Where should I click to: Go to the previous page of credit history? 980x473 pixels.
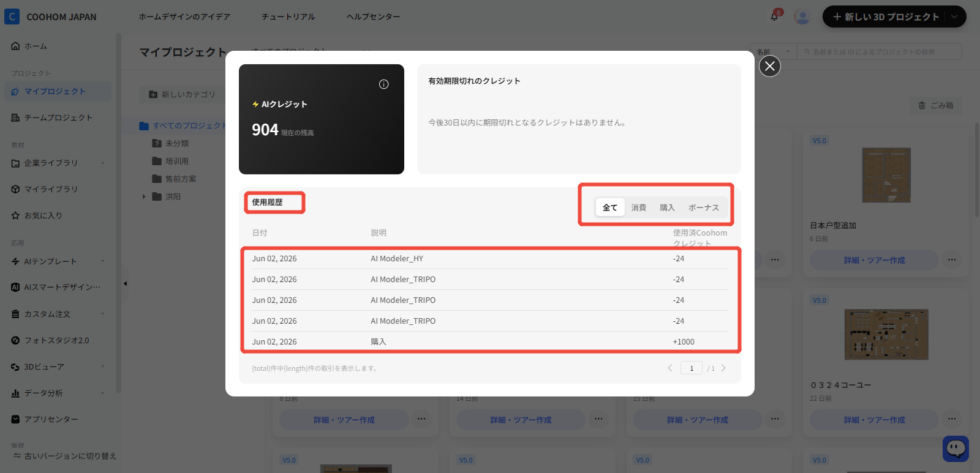[670, 368]
